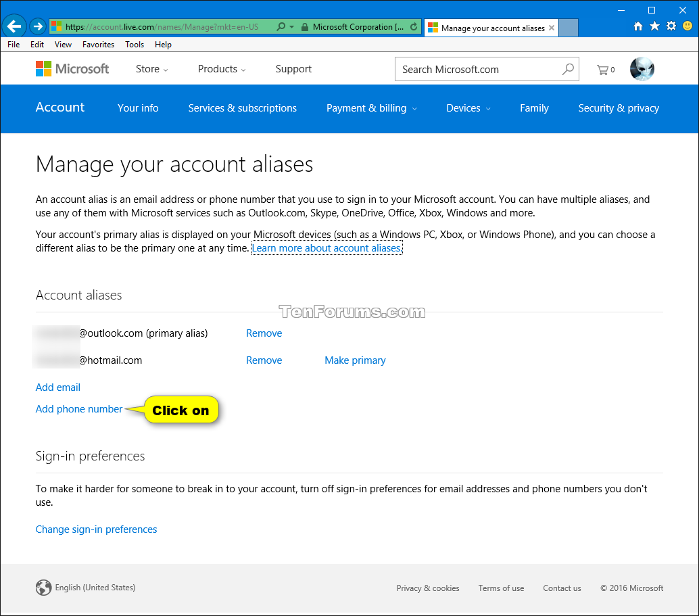Open the Your info tab
The image size is (699, 616).
click(x=138, y=108)
